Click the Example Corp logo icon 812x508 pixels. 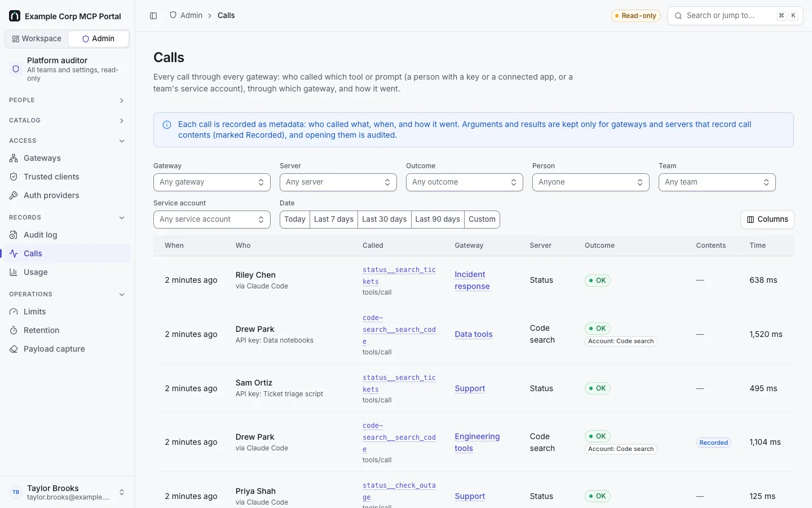point(15,16)
